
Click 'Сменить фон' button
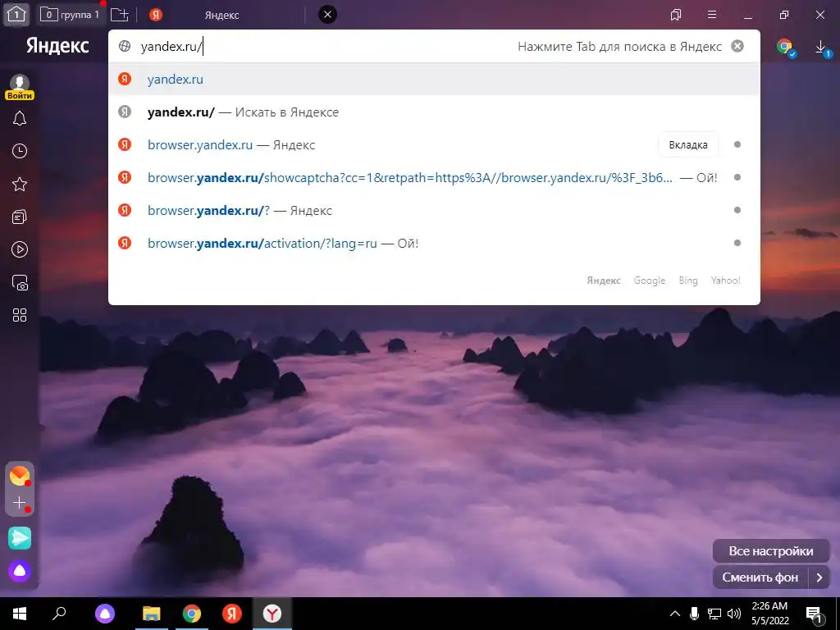pos(760,577)
